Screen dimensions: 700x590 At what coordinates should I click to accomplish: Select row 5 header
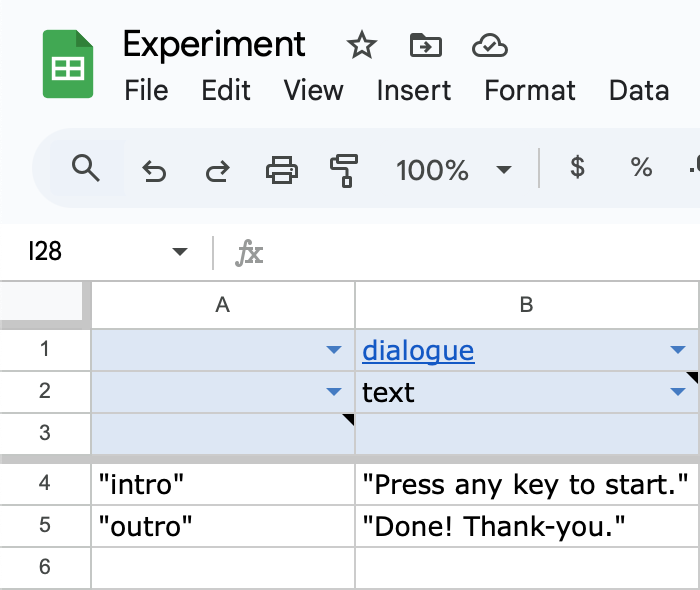[45, 526]
